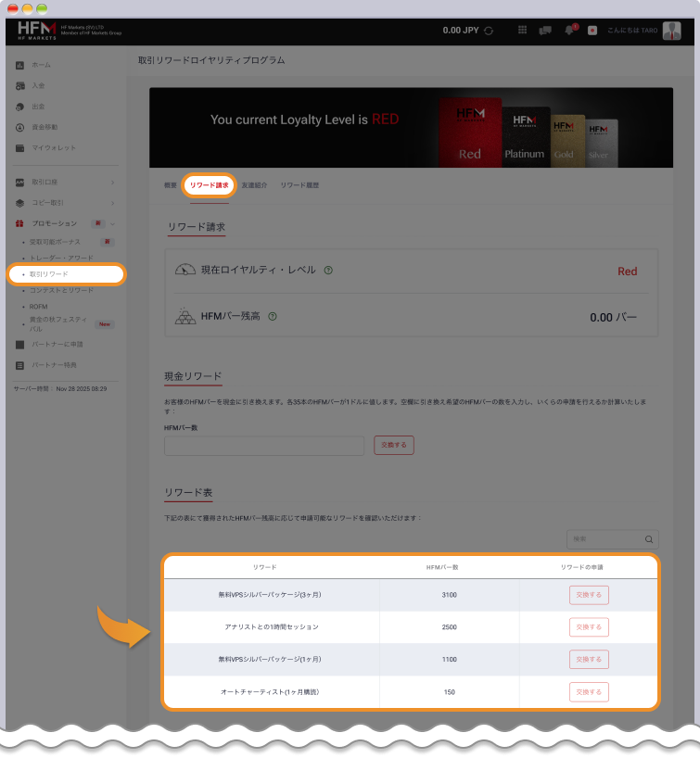
Task: Click the user profile avatar in header
Action: pos(672,31)
